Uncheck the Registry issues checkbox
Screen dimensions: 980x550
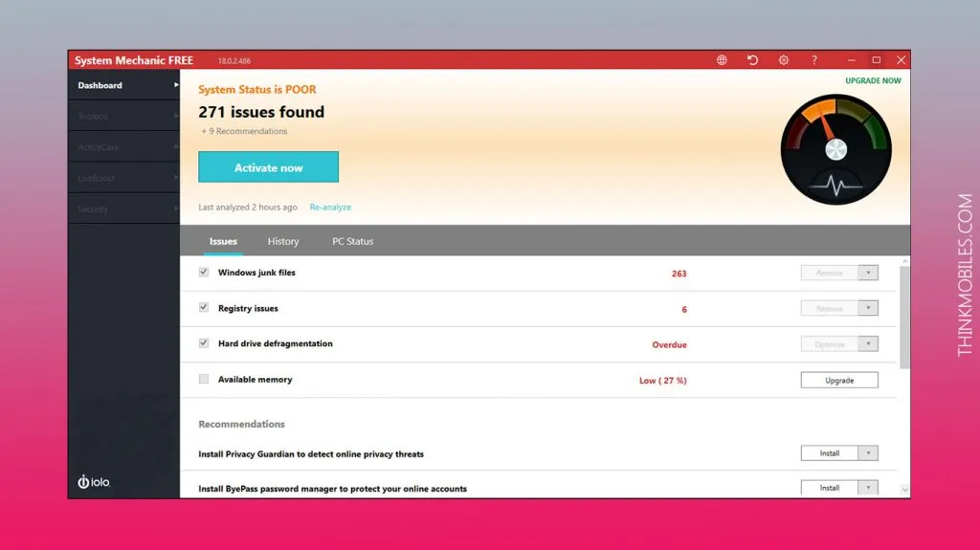pyautogui.click(x=203, y=308)
